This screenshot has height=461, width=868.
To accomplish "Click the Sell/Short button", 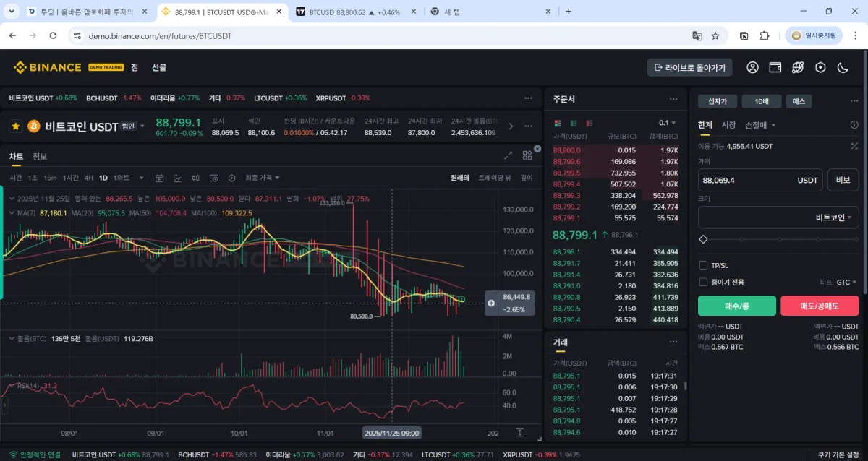I will pos(820,306).
